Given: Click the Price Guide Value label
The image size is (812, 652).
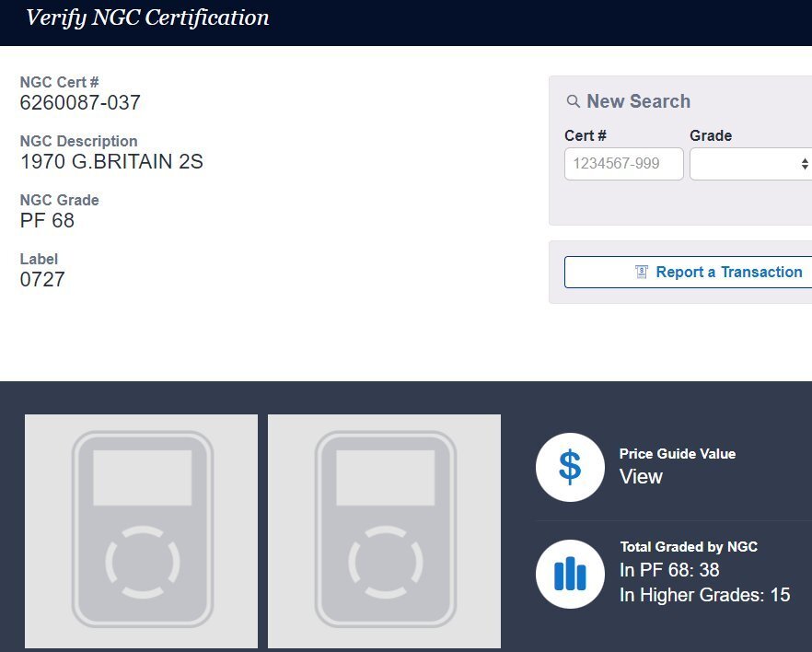Looking at the screenshot, I should [677, 454].
